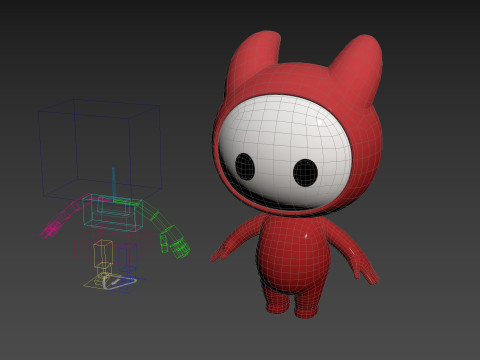Image resolution: width=480 pixels, height=360 pixels.
Task: Select the cyan wireframe chest box of rig
Action: click(x=113, y=213)
